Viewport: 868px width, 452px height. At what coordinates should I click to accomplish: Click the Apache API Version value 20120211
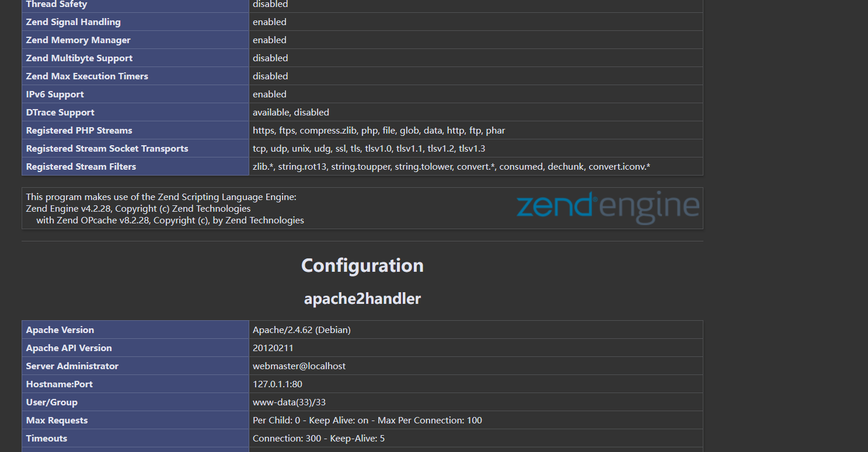pyautogui.click(x=273, y=348)
